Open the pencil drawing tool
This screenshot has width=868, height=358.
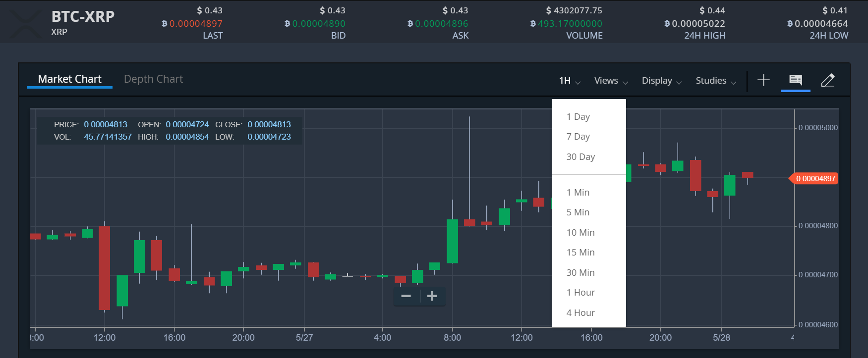pyautogui.click(x=828, y=80)
